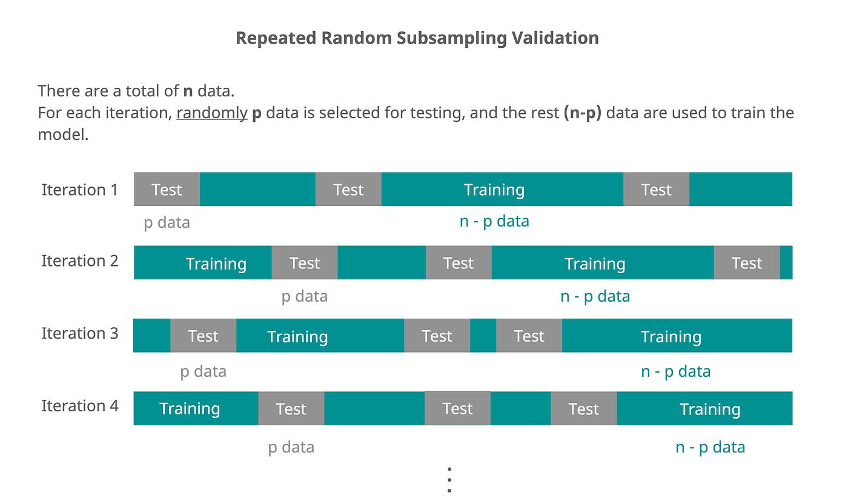Click the middle Test block in Iteration 4
The image size is (848, 504).
457,409
